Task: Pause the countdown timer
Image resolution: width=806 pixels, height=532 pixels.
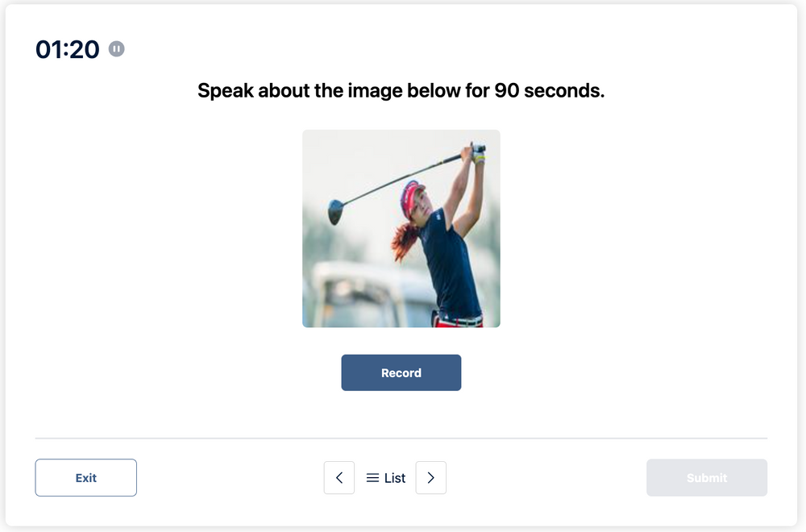Action: (x=117, y=50)
